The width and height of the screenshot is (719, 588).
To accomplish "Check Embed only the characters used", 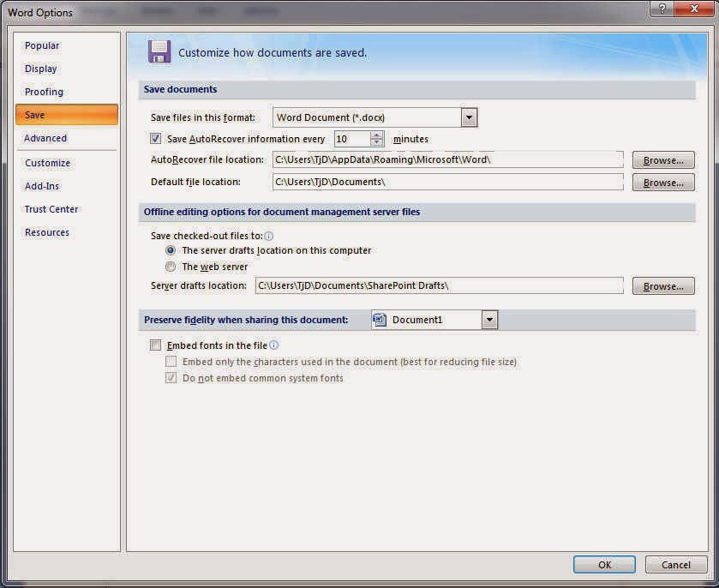I will 171,362.
